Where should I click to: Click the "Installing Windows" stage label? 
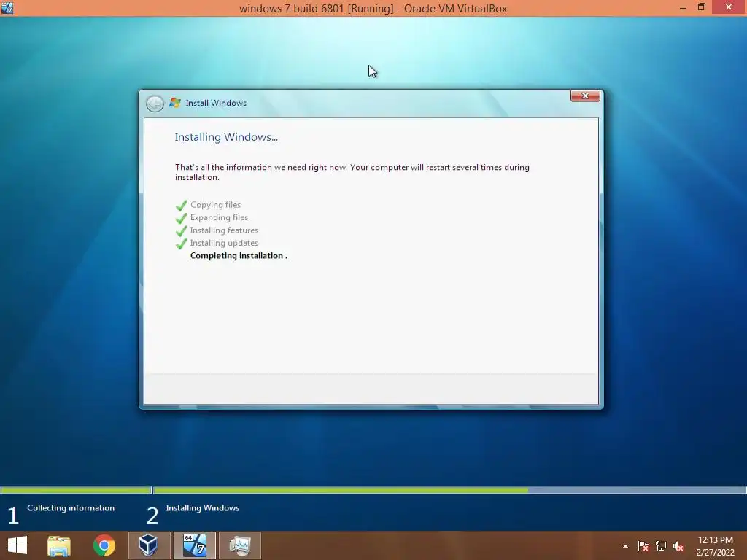pos(203,508)
